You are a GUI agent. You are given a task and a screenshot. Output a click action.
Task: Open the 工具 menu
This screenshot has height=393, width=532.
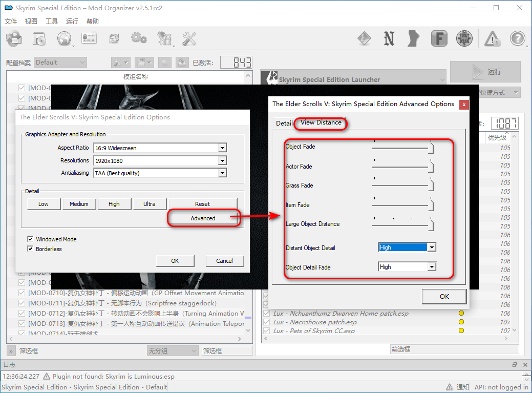[x=52, y=22]
